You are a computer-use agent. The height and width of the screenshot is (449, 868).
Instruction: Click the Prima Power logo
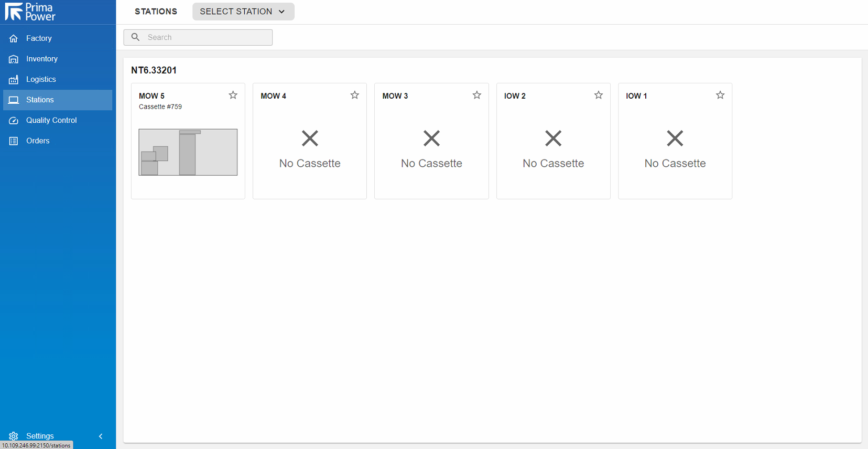(30, 12)
